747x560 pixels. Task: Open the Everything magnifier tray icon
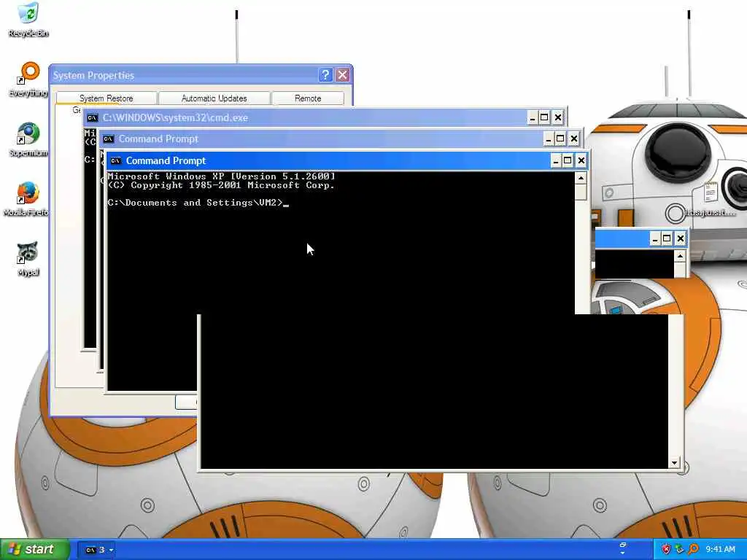point(693,549)
